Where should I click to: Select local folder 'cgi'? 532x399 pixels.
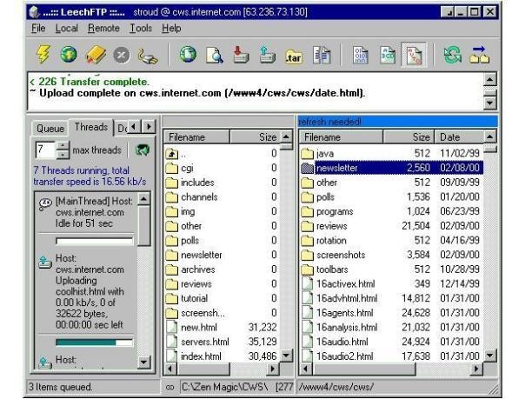[187, 168]
